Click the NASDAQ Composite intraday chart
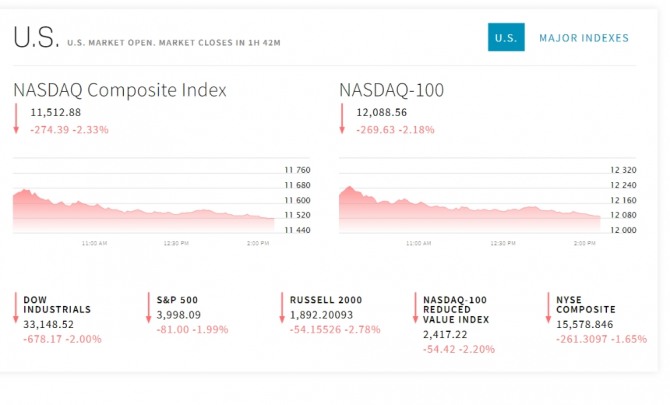The width and height of the screenshot is (670, 405). (162, 200)
